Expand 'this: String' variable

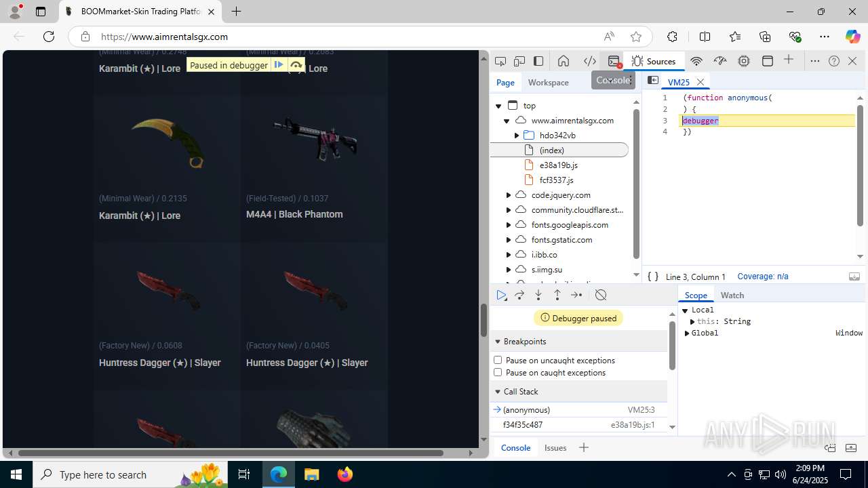point(692,322)
